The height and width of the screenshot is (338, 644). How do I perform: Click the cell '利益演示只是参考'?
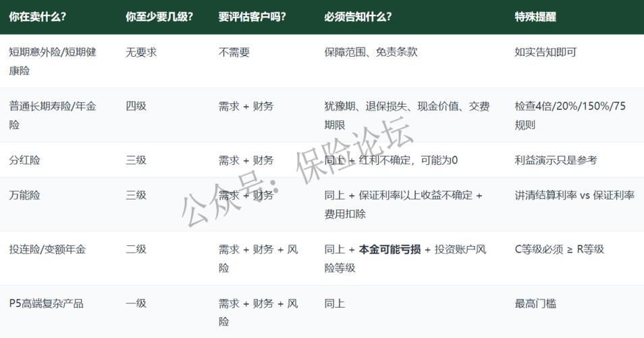pyautogui.click(x=556, y=160)
